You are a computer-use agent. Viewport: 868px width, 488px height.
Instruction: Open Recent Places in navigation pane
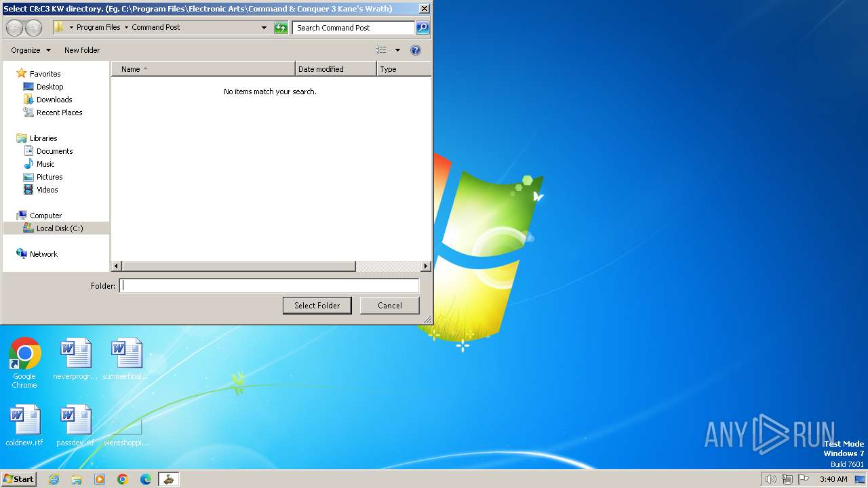coord(59,113)
